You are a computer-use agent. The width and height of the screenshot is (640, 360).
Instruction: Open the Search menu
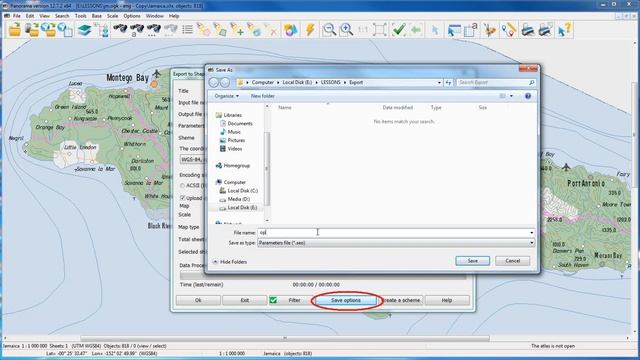coord(62,16)
